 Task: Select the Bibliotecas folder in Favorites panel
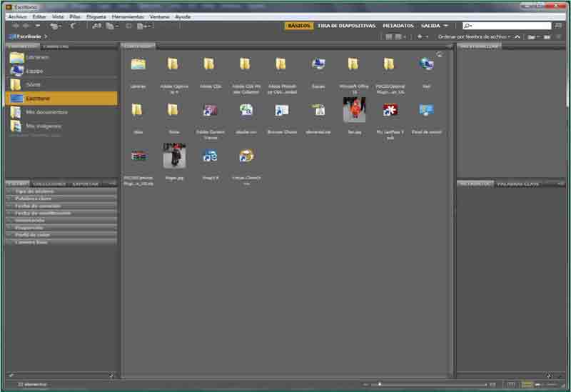36,57
